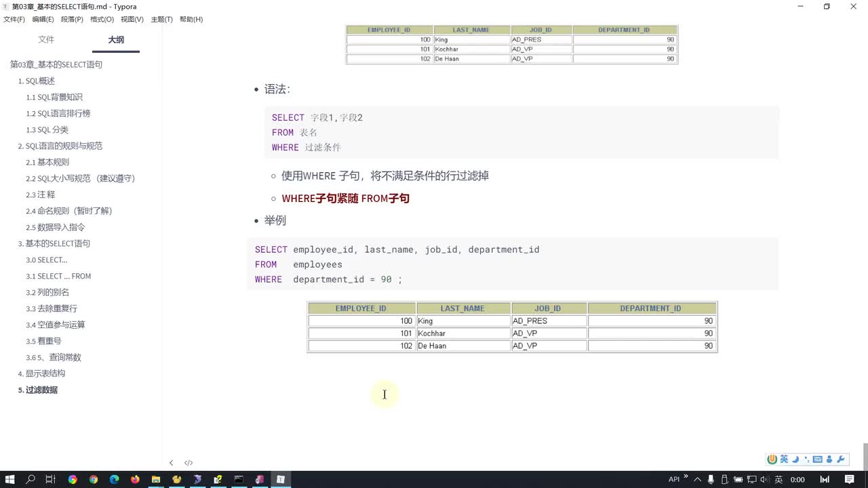Open the command prompt taskbar icon
Screen dimensions: 868x488
point(239,479)
